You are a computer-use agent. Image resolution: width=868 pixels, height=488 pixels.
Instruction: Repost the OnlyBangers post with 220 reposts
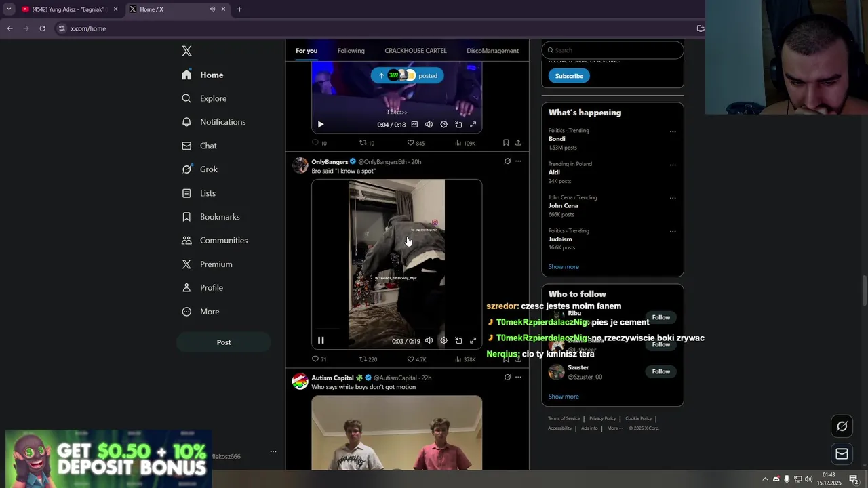click(368, 359)
